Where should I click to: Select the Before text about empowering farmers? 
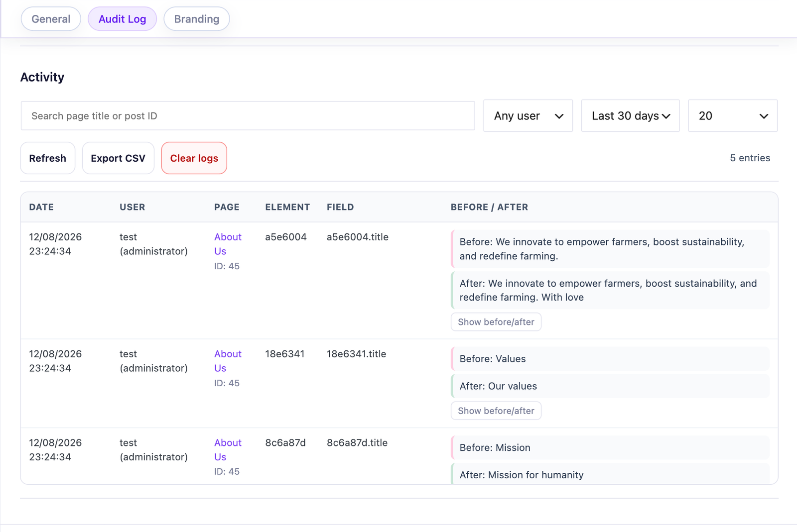point(610,249)
